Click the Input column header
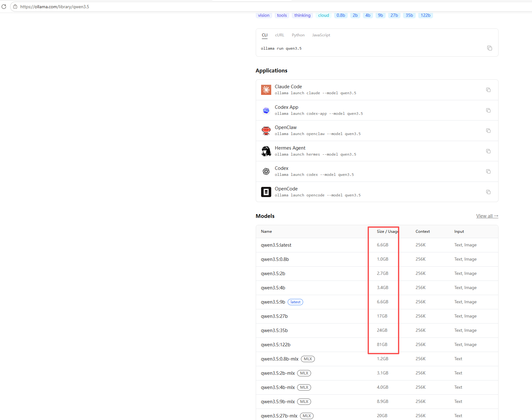 point(459,232)
